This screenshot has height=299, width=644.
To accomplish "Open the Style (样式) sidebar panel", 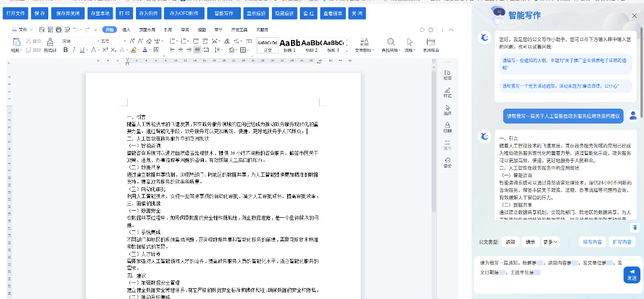I will tap(447, 92).
